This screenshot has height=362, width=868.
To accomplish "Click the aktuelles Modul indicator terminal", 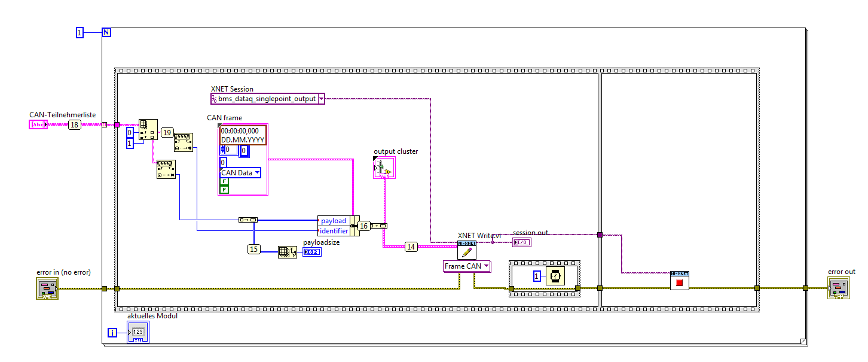I will click(137, 332).
